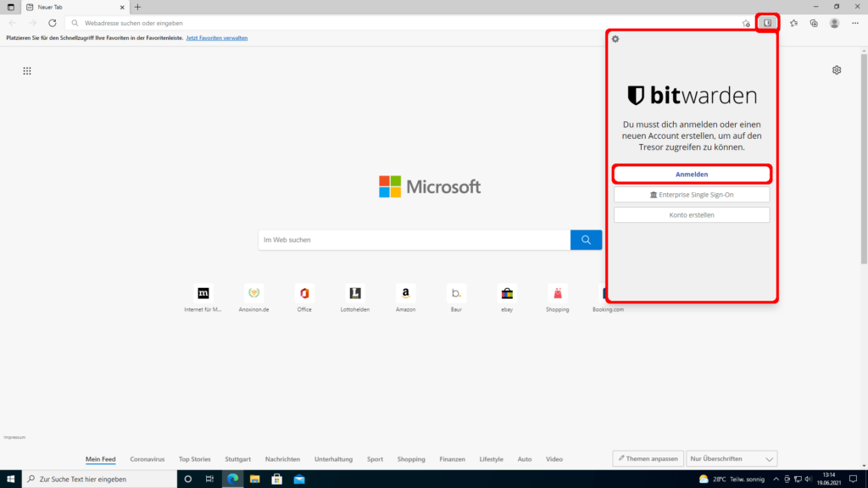Click the Anmelden button in Bitwarden
868x488 pixels.
pos(692,175)
